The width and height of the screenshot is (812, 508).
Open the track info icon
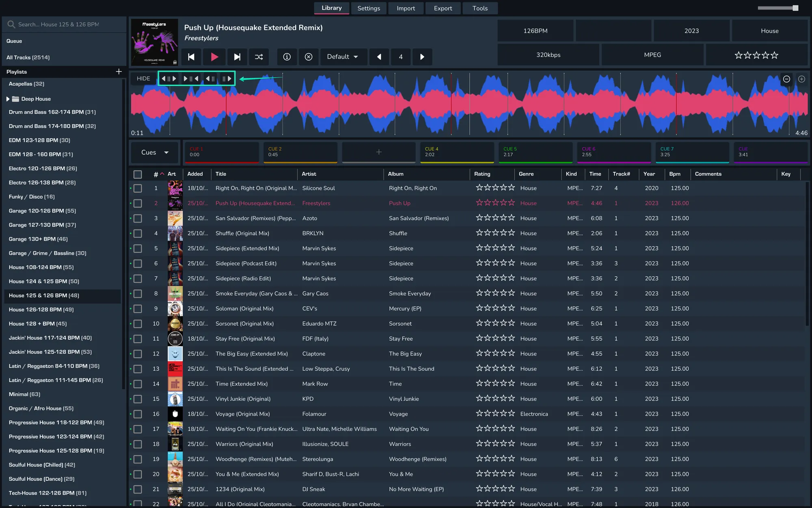click(x=287, y=57)
